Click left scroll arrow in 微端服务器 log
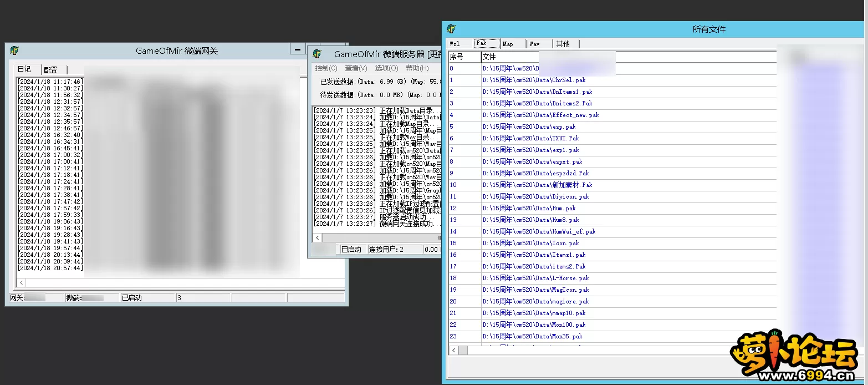This screenshot has height=385, width=868. pos(318,238)
